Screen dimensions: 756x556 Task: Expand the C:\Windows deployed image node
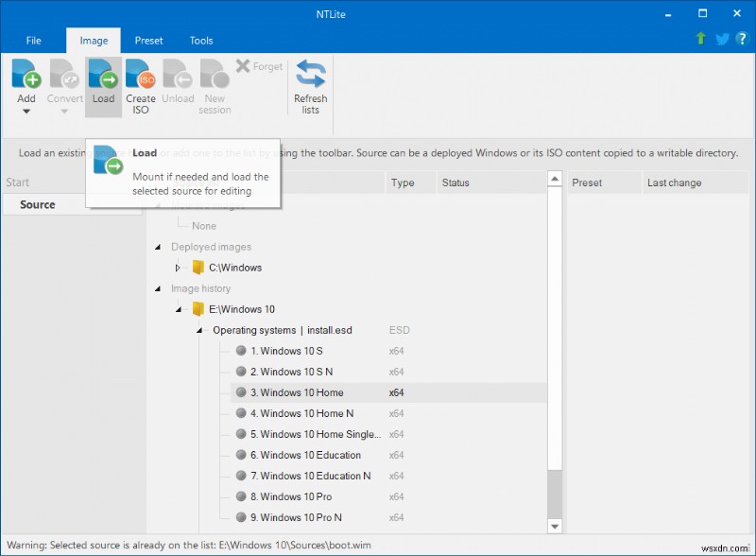point(178,267)
